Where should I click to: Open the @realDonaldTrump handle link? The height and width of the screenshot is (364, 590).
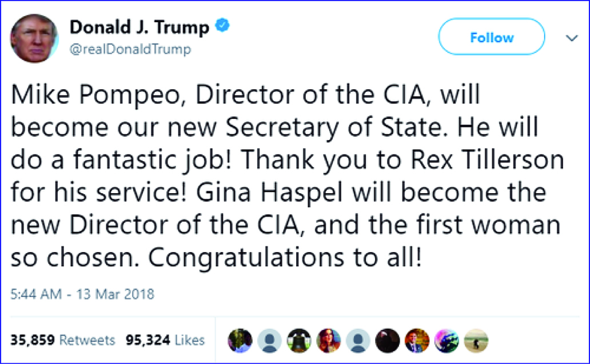(130, 50)
